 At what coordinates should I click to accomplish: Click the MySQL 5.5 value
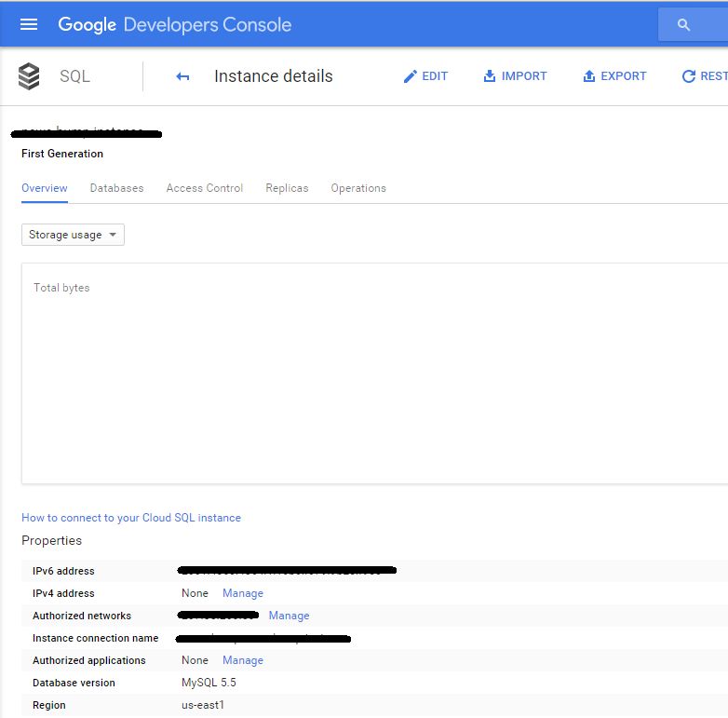point(209,683)
